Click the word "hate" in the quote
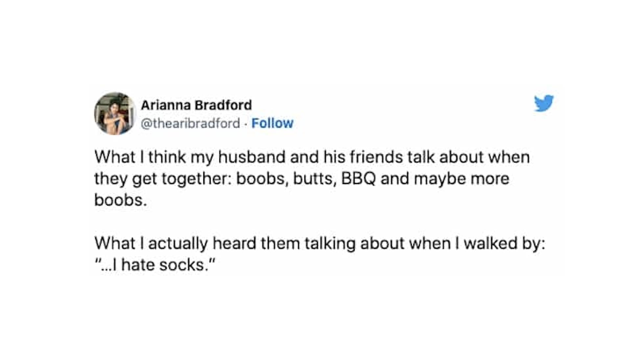Image resolution: width=644 pixels, height=359 pixels. click(x=138, y=265)
